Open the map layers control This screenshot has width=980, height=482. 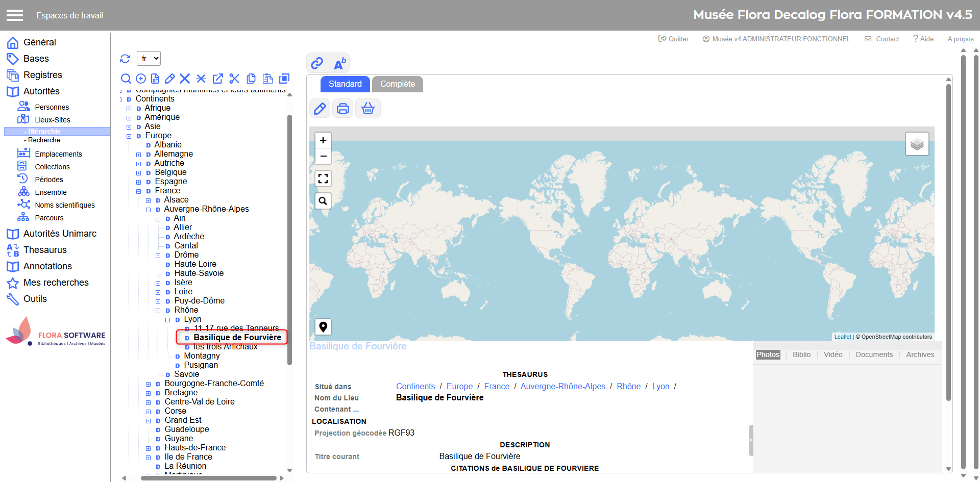(x=917, y=144)
